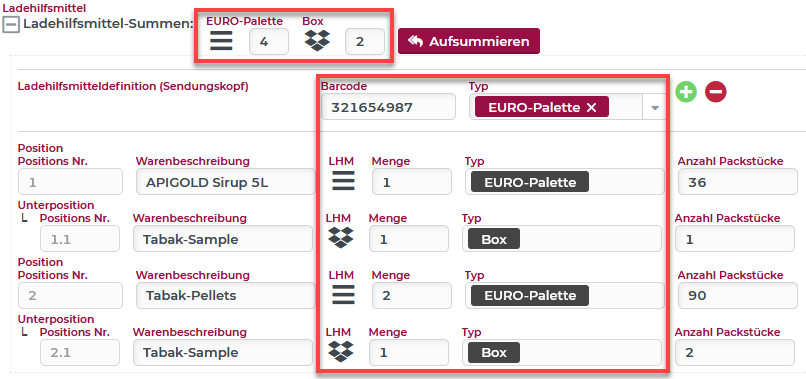Viewport: 806px width, 379px height.
Task: Click the Box sum field showing 2
Action: click(x=364, y=42)
